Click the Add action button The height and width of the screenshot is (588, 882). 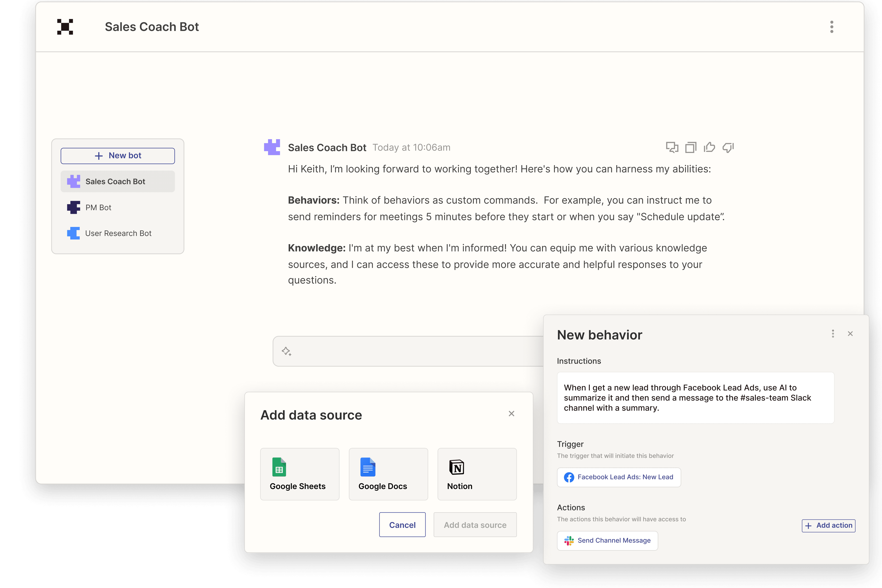tap(828, 526)
